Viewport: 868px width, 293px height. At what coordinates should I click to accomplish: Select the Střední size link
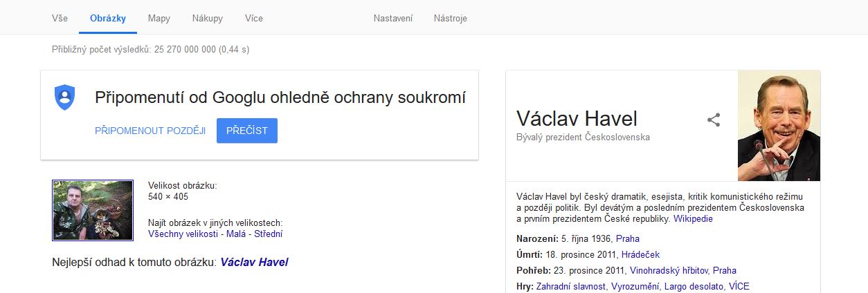tap(269, 234)
